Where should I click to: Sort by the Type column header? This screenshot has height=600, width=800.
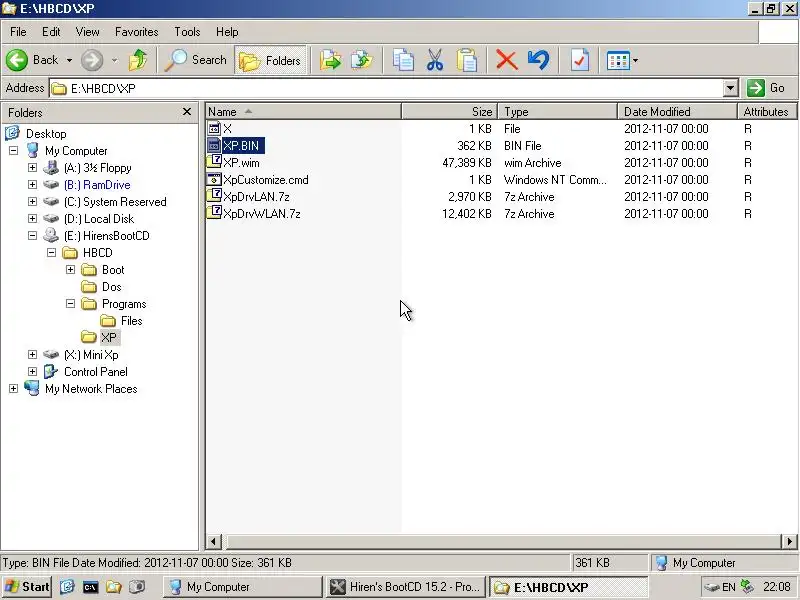(558, 111)
